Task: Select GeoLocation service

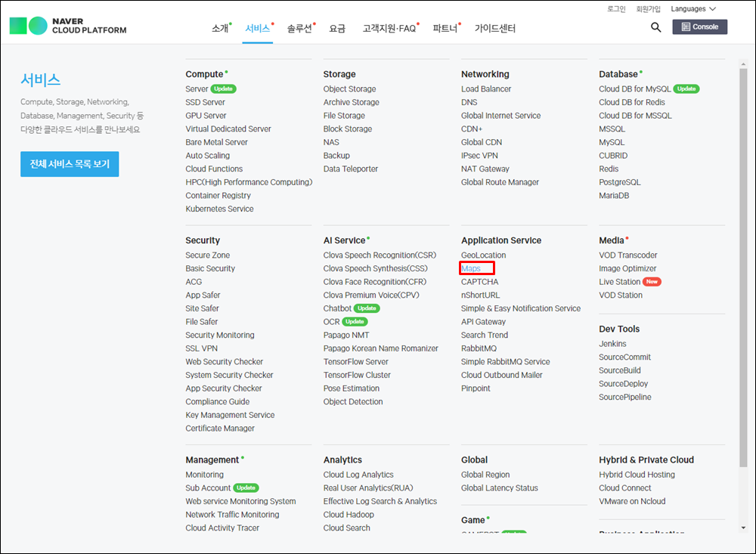Action: click(484, 255)
